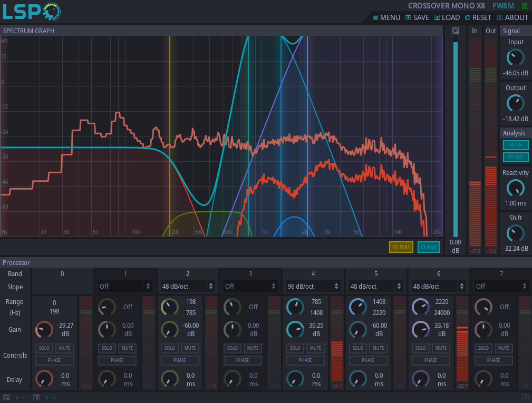
Task: Click the graph zoom magnifier icon
Action: [x=456, y=31]
